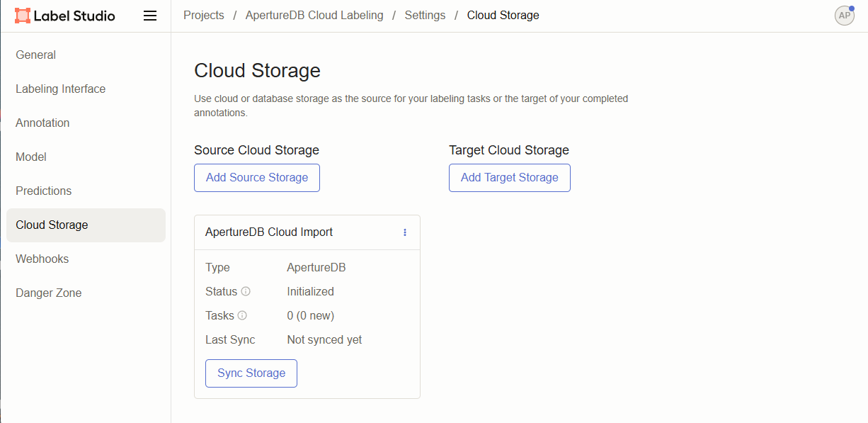868x423 pixels.
Task: Click the 'Not synced yet' value
Action: [x=324, y=340]
